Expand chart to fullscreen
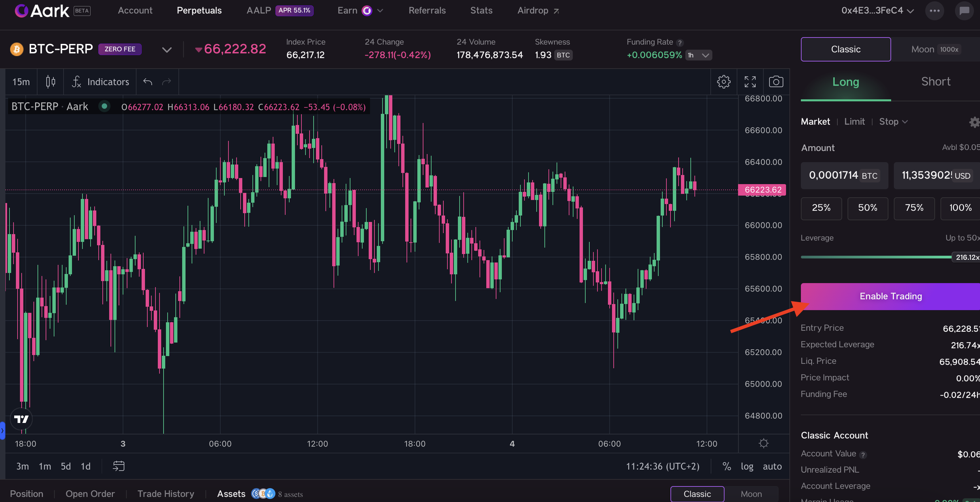The height and width of the screenshot is (502, 980). (750, 82)
